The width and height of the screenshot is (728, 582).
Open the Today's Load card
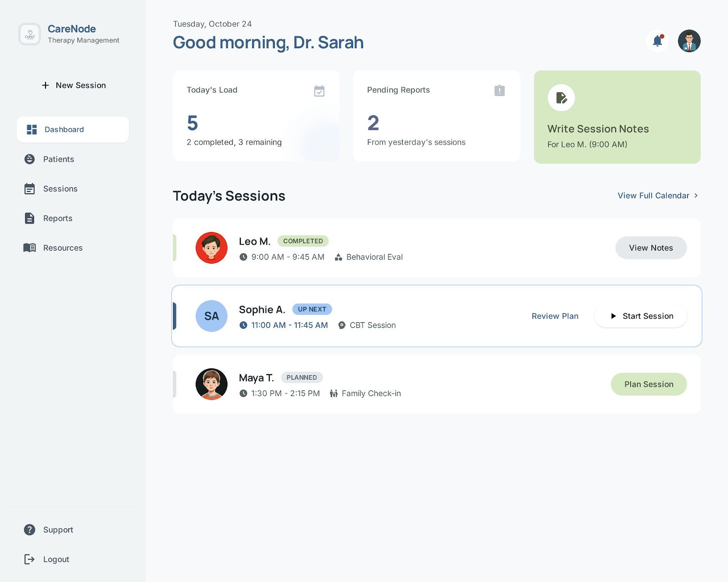256,116
